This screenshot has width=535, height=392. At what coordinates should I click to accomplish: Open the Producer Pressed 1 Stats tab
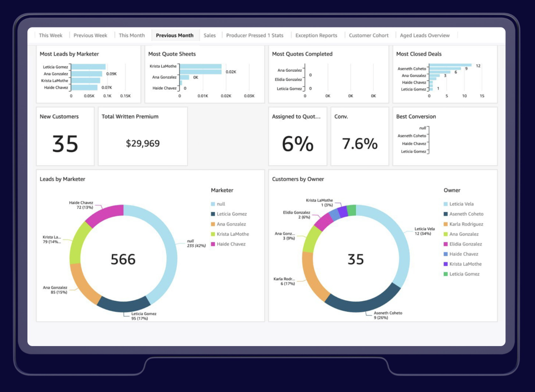(x=254, y=35)
